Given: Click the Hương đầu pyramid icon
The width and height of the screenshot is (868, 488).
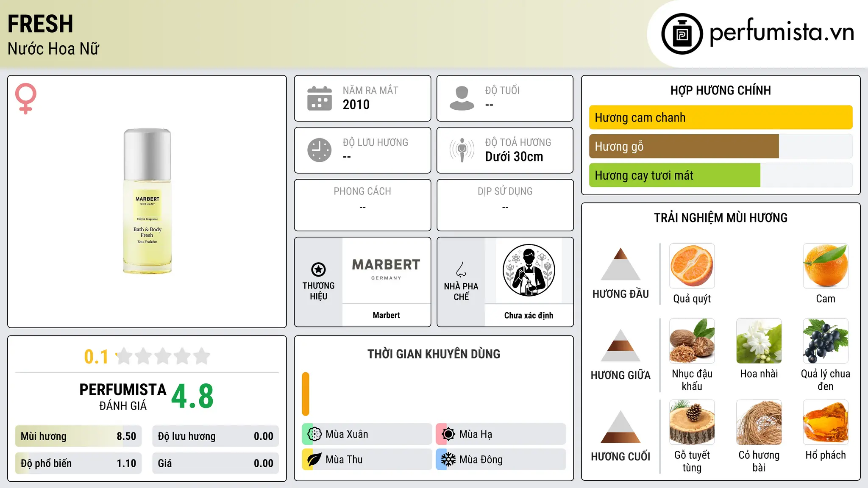Looking at the screenshot, I should tap(620, 264).
